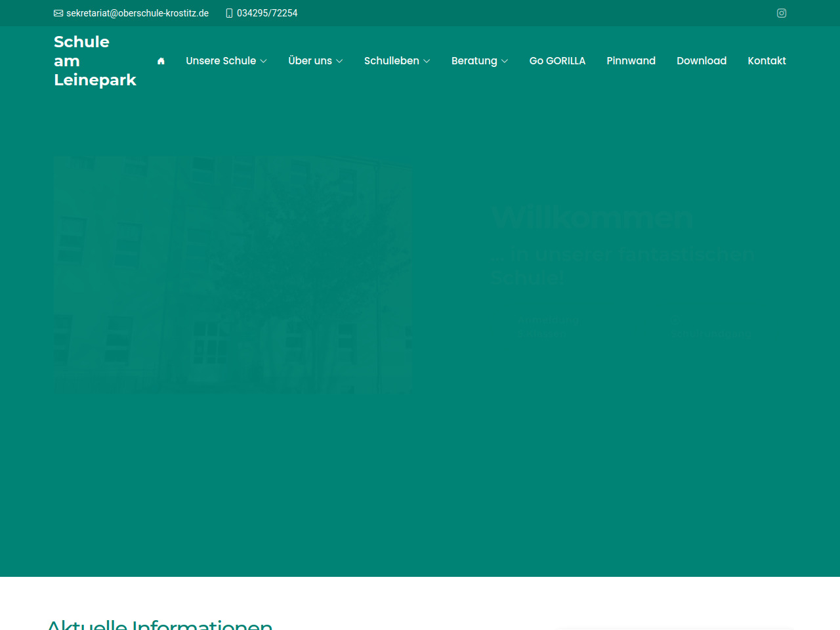The width and height of the screenshot is (840, 630).
Task: Click the sekretariat@oberschule-krostitz.de email link
Action: [x=137, y=13]
